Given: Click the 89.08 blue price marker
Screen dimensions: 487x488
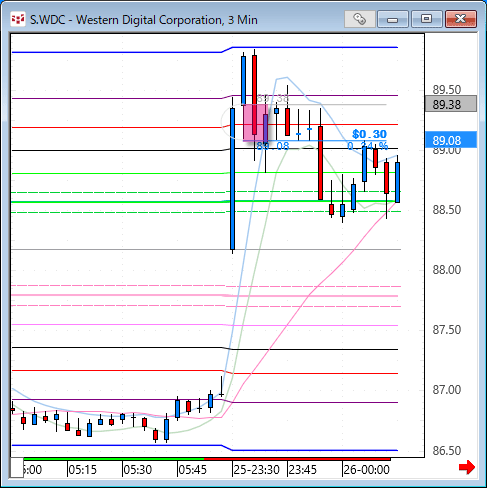Looking at the screenshot, I should [x=451, y=140].
